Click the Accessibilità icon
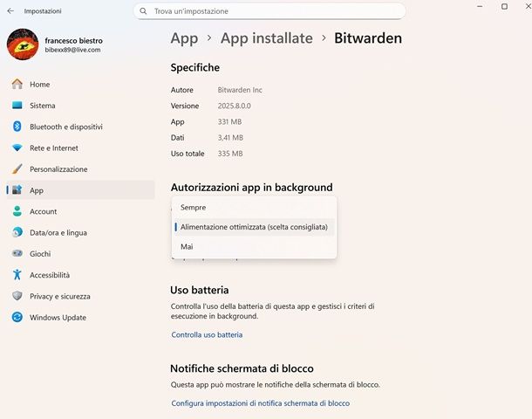This screenshot has width=532, height=419. (x=17, y=275)
